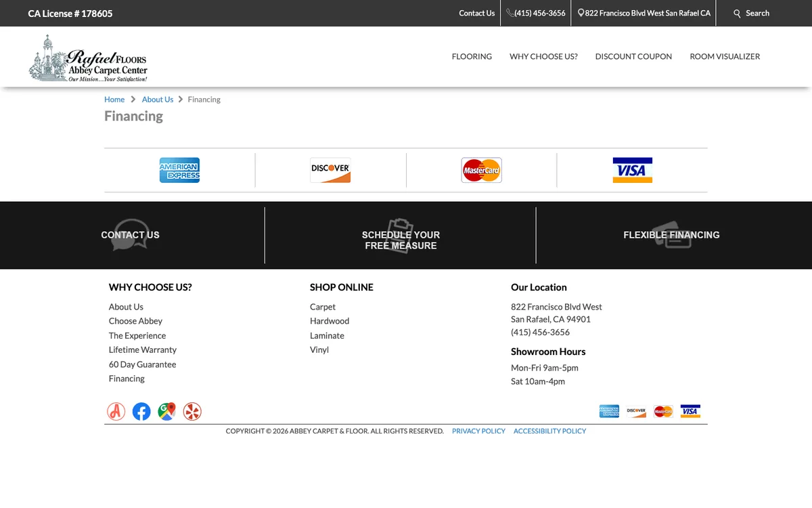Click the SHOP ONLINE footer heading

tap(342, 287)
